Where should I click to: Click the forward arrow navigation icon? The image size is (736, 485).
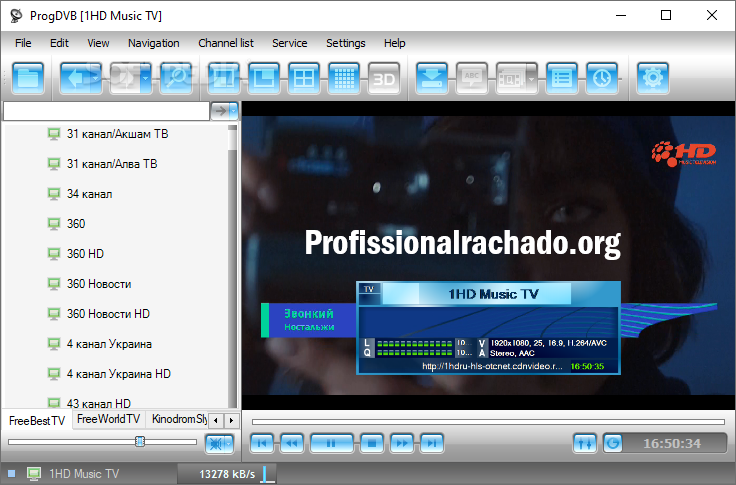click(125, 78)
